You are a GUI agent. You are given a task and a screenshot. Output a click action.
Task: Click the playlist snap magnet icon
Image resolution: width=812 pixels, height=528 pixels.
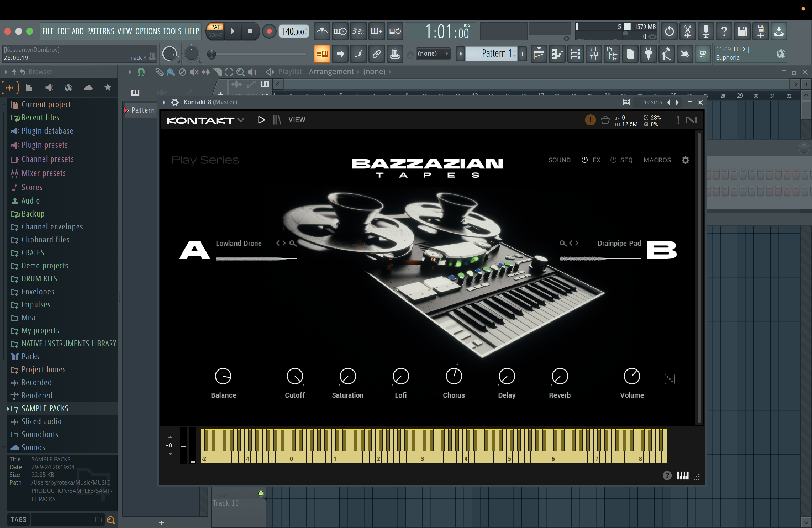tap(141, 72)
